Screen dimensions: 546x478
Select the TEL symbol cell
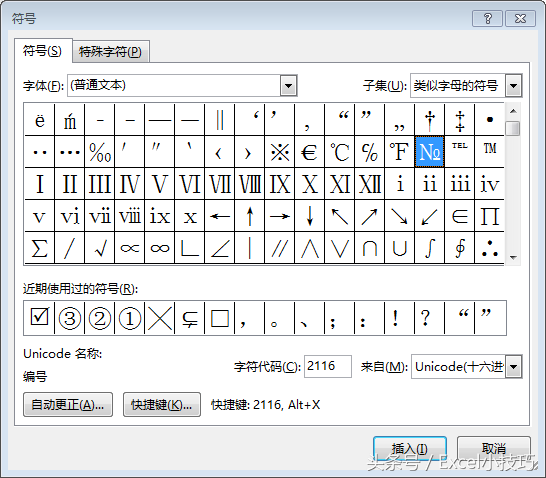pyautogui.click(x=459, y=151)
